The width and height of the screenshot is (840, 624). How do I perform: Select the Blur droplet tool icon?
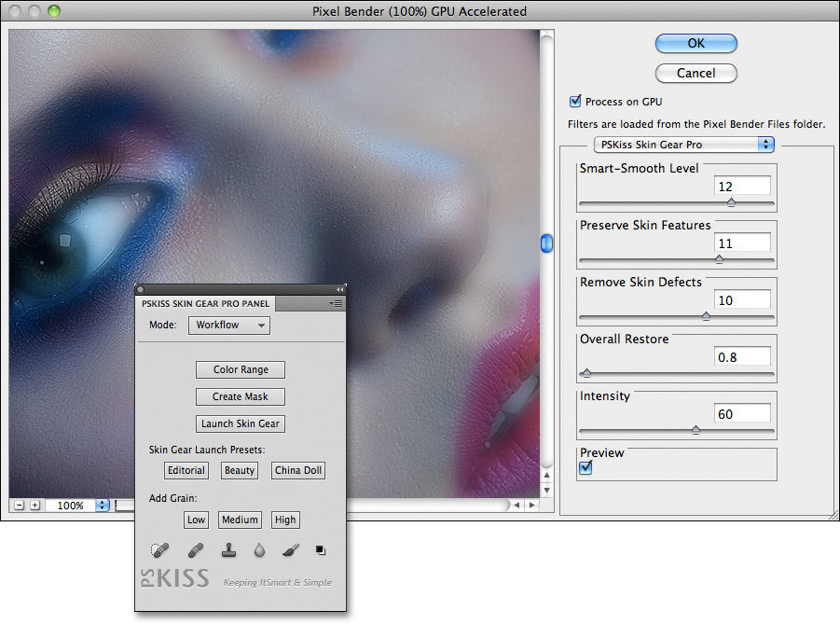pyautogui.click(x=259, y=550)
